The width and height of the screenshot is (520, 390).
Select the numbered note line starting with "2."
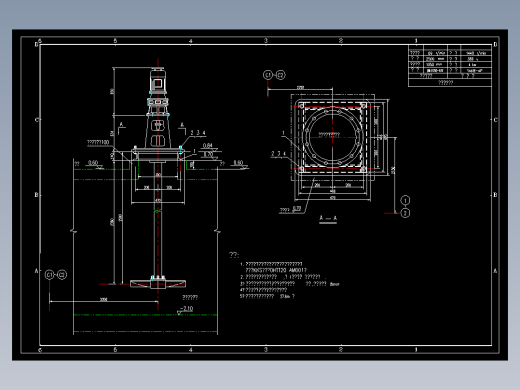point(282,277)
